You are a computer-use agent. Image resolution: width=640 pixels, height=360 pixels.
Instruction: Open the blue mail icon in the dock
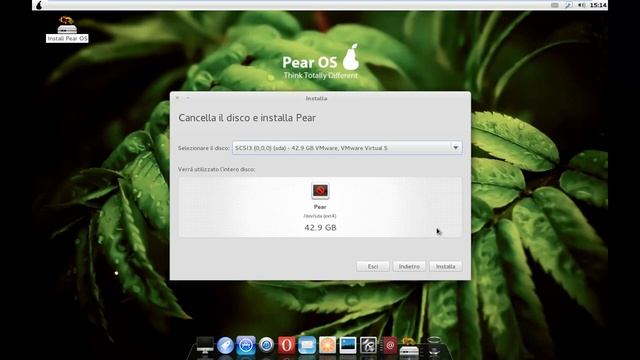tap(307, 345)
